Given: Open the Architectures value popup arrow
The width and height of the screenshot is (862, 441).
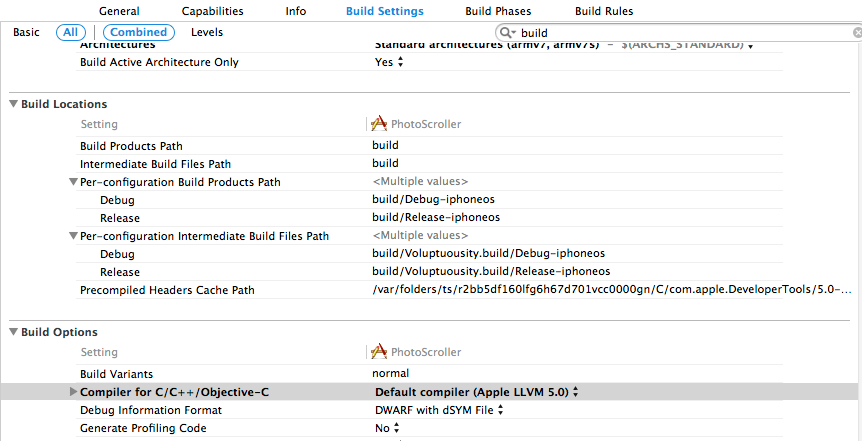Looking at the screenshot, I should 750,46.
